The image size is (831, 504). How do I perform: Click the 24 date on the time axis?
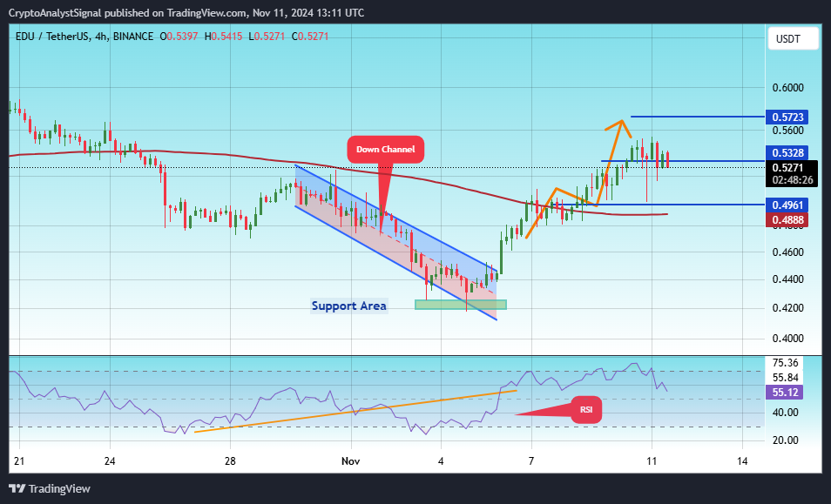[110, 461]
